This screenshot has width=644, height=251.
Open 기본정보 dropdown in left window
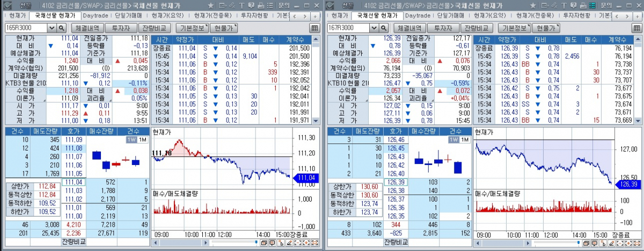coord(193,28)
